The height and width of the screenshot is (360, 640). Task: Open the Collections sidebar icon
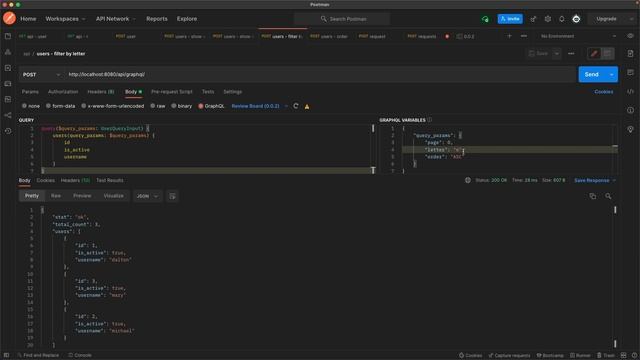[8, 36]
